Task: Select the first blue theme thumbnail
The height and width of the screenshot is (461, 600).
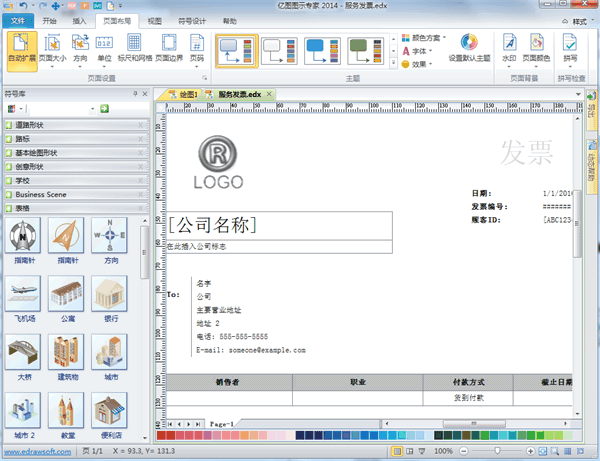Action: (x=237, y=51)
